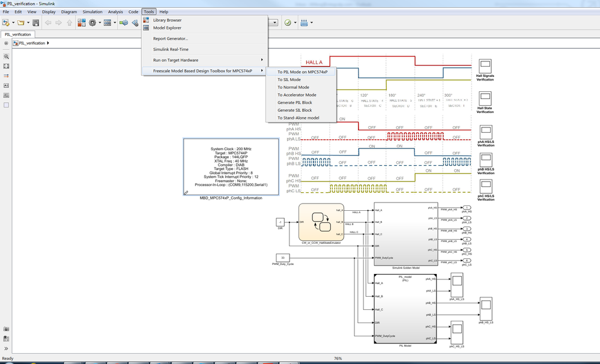Open dropdown arrow next to build icon
The image size is (600, 364).
[312, 23]
